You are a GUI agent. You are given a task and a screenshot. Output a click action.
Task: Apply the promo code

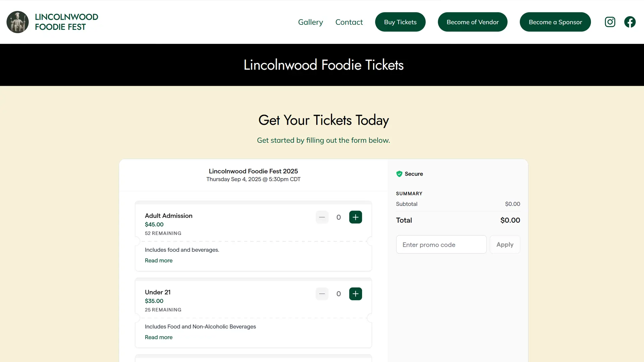click(x=505, y=245)
